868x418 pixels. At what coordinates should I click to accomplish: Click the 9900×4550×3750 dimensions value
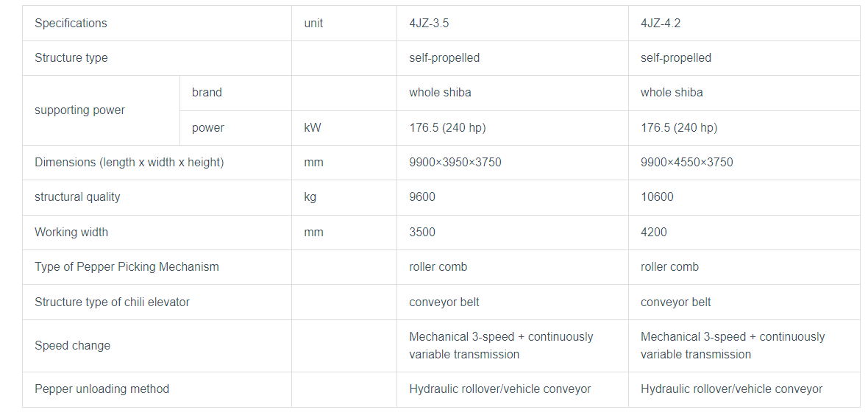(686, 163)
